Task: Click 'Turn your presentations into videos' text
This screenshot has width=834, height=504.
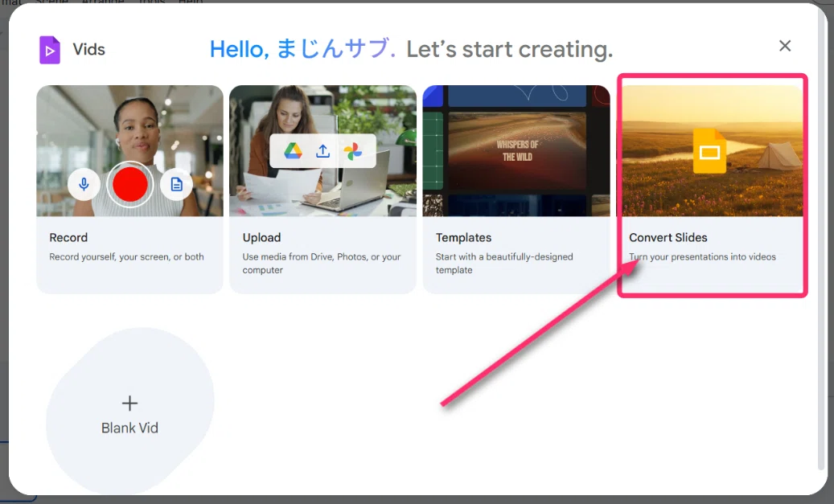Action: (702, 256)
